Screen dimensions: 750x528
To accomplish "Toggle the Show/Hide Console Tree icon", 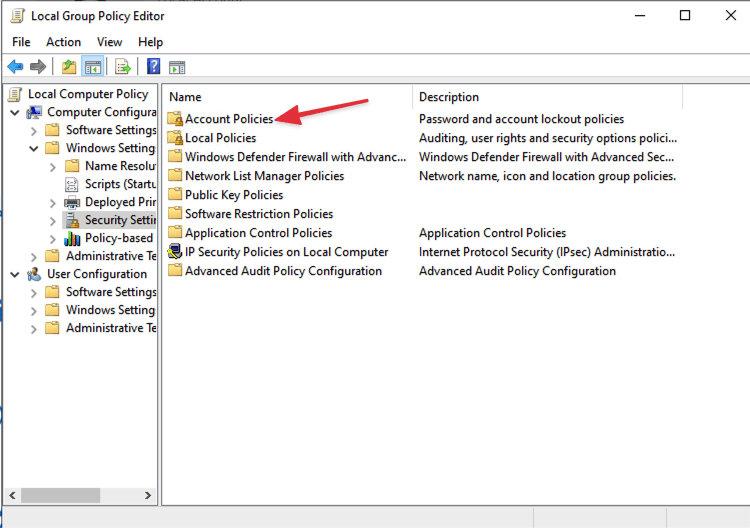I will click(92, 67).
